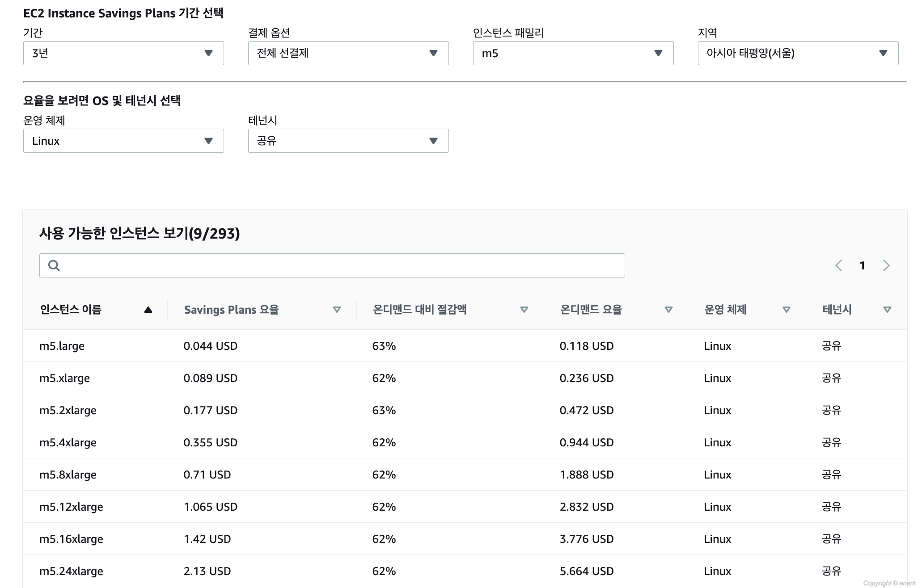
Task: Open 지역 아시아 태평양(서울) dropdown
Action: click(x=798, y=53)
